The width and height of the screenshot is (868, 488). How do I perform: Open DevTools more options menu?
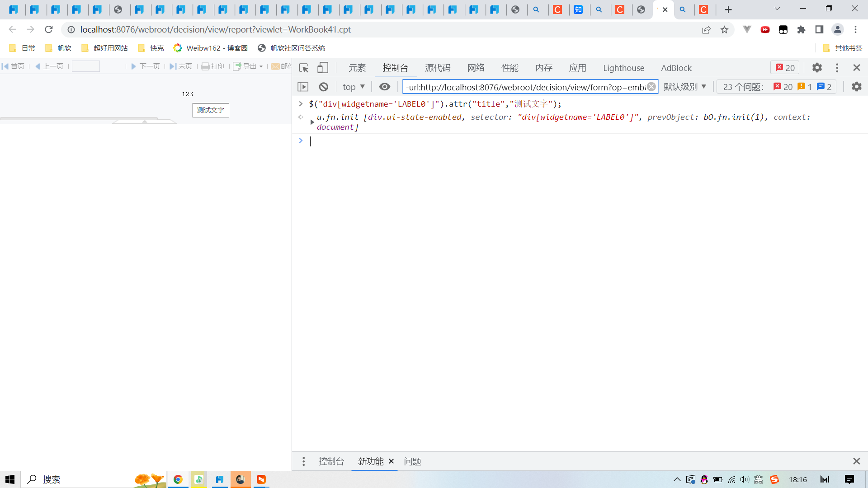837,68
